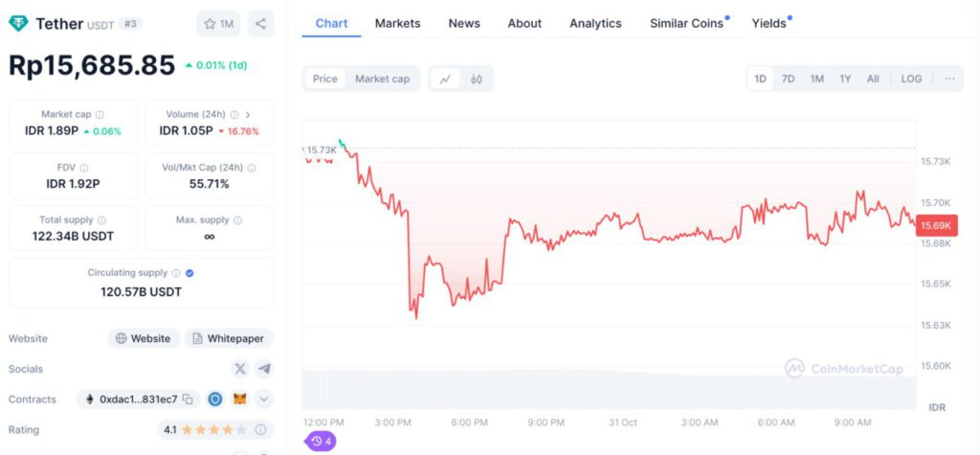Toggle chart to Market cap view

pos(382,79)
